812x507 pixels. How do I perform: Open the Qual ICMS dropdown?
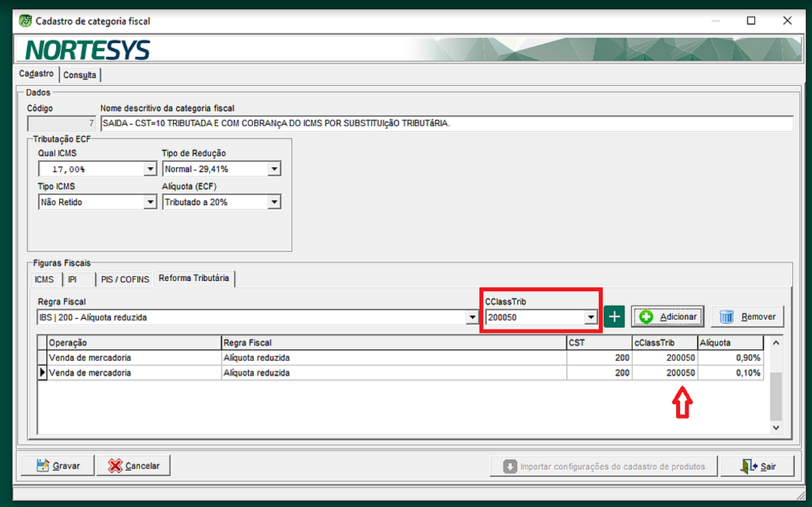tap(150, 169)
